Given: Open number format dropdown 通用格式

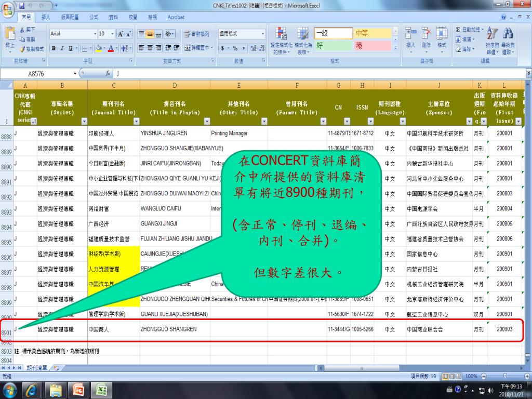Looking at the screenshot, I should click(x=262, y=34).
